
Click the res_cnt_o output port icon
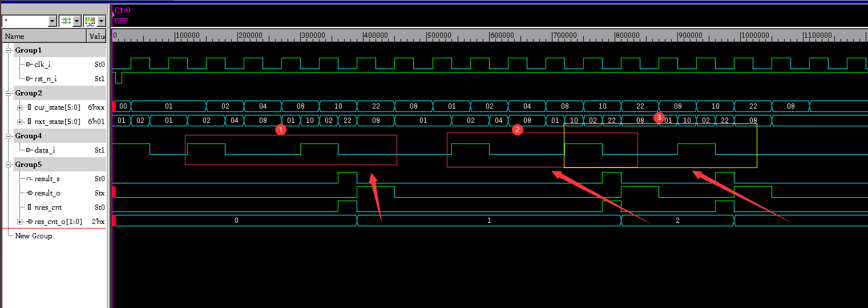29,222
